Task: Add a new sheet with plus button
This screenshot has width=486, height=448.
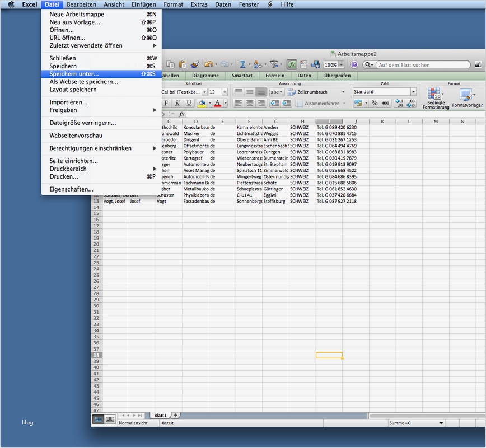Action: [176, 415]
